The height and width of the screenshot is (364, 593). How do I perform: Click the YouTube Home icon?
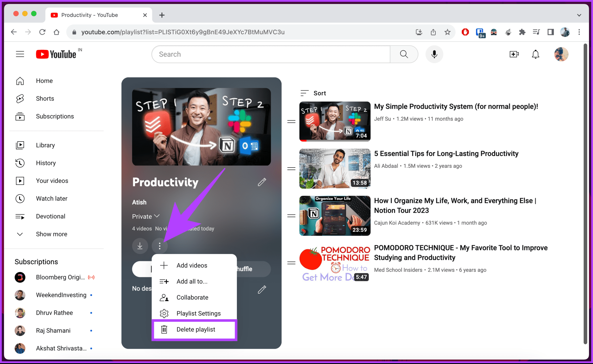20,80
